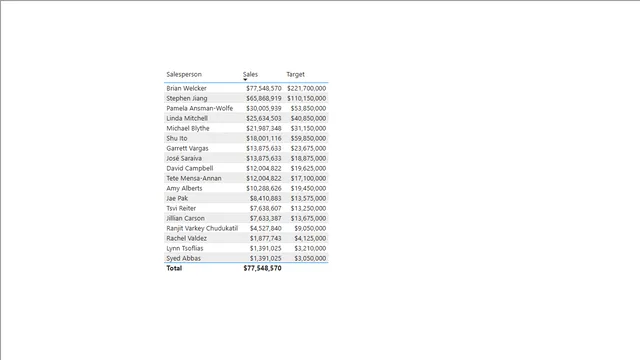This screenshot has height=360, width=640.
Task: Click Pamela's sales value $30,005,939
Action: point(264,108)
